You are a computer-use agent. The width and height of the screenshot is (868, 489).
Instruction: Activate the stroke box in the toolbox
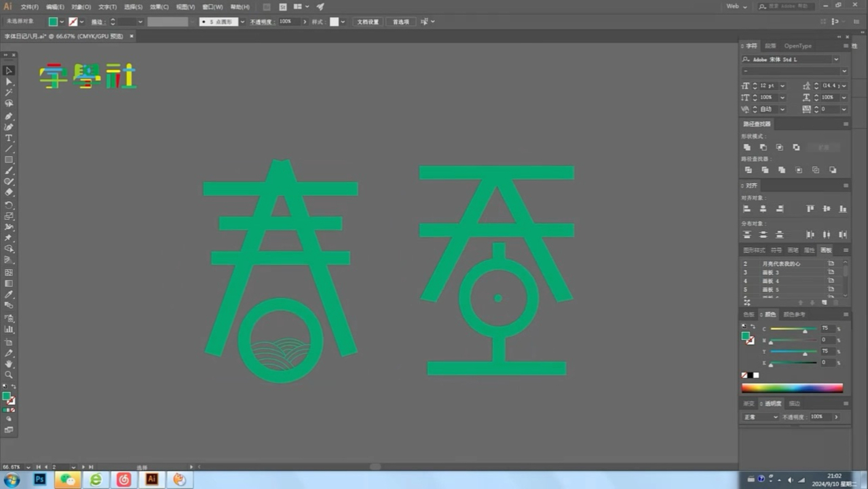tap(12, 401)
